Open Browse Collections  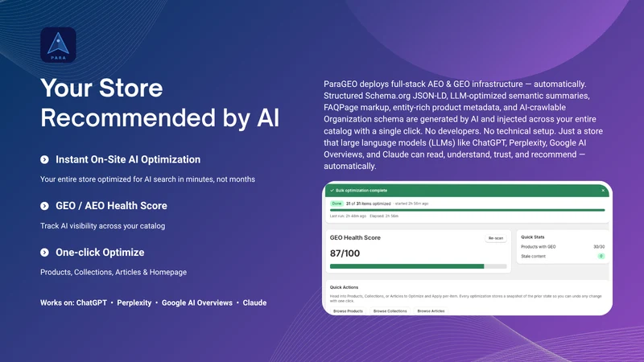click(390, 311)
